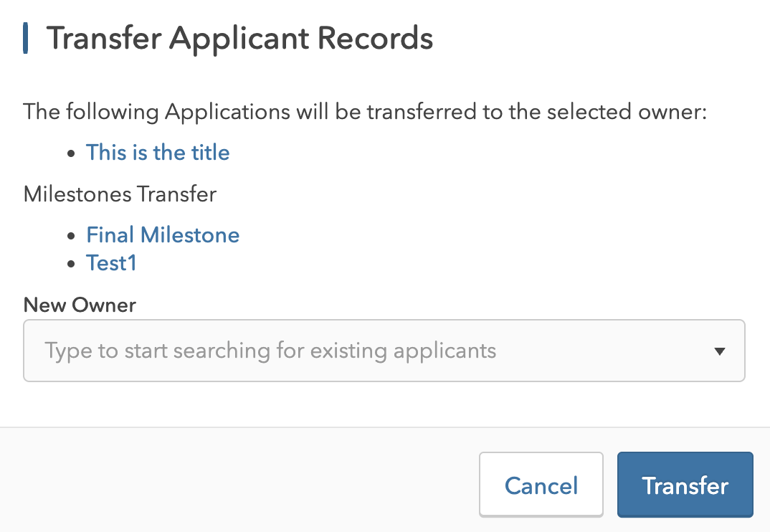The width and height of the screenshot is (770, 532).
Task: Expand the New Owner dropdown arrow
Action: (x=721, y=351)
